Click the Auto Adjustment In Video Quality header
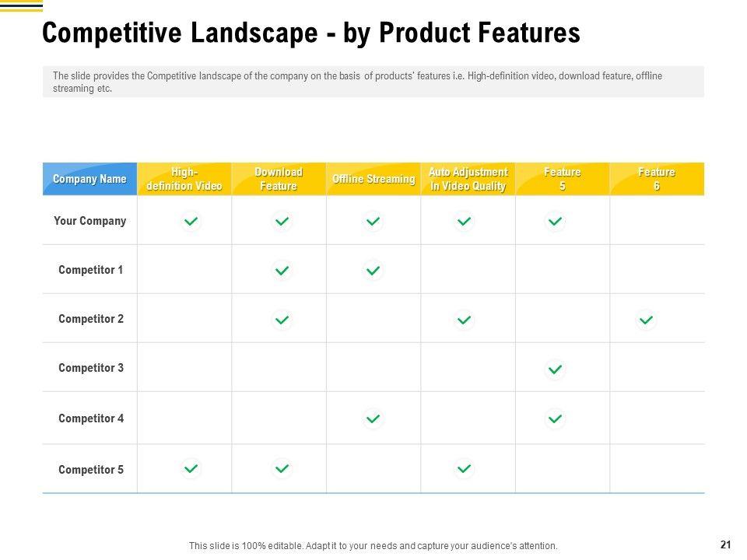This screenshot has width=747, height=560. [x=468, y=179]
